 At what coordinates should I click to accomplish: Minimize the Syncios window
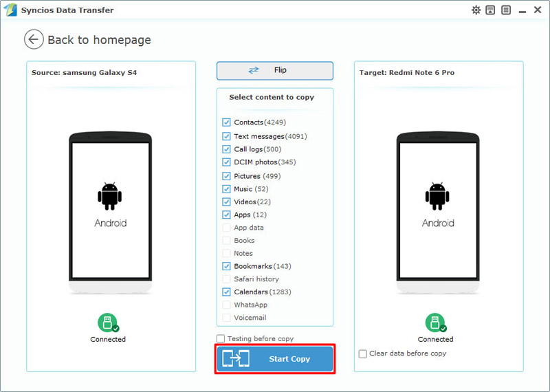(x=522, y=12)
